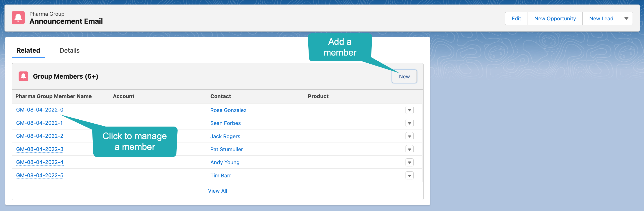Open row actions for Sean Forbes

tap(409, 123)
